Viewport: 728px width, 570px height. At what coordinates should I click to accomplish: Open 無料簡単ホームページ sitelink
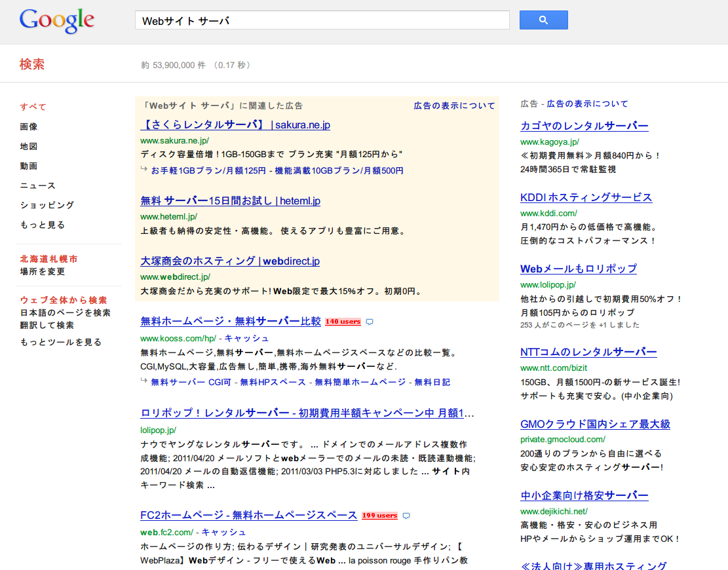[360, 383]
